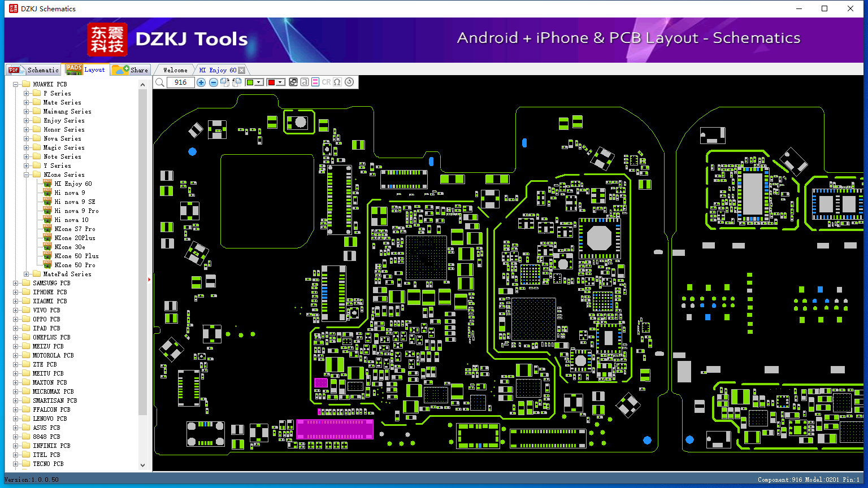Close the HI Enjoy 60 tab
The image size is (868, 488).
pos(242,70)
